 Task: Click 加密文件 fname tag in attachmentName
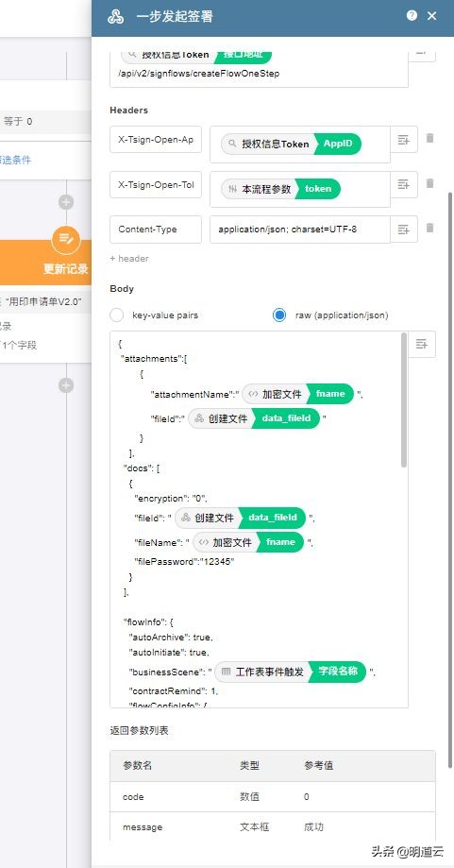point(297,394)
